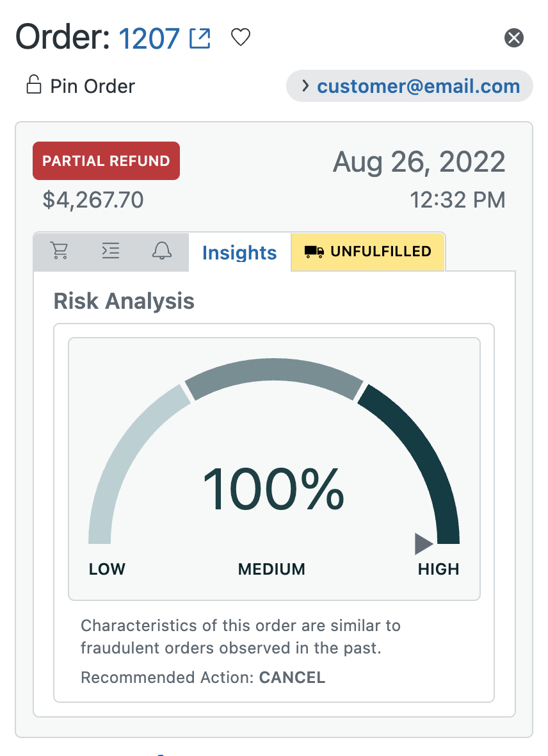Favorite the order with heart icon
The image size is (548, 756).
point(241,37)
